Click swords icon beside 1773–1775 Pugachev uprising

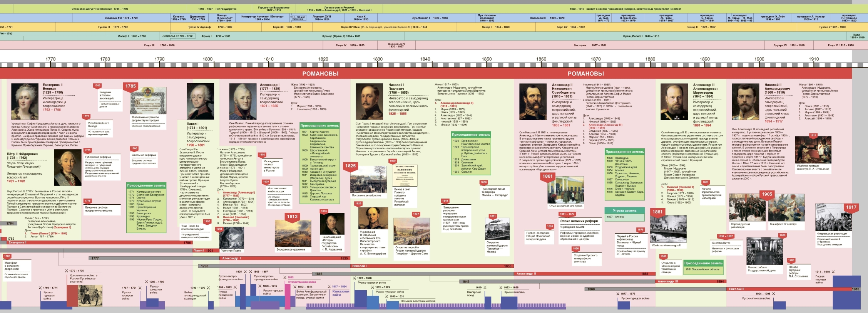66,271
